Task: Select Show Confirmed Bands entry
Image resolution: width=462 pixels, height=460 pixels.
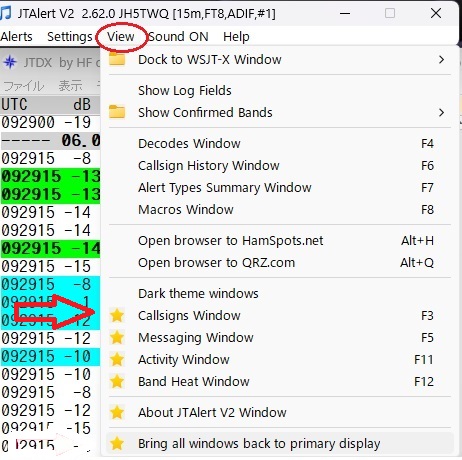Action: 279,112
